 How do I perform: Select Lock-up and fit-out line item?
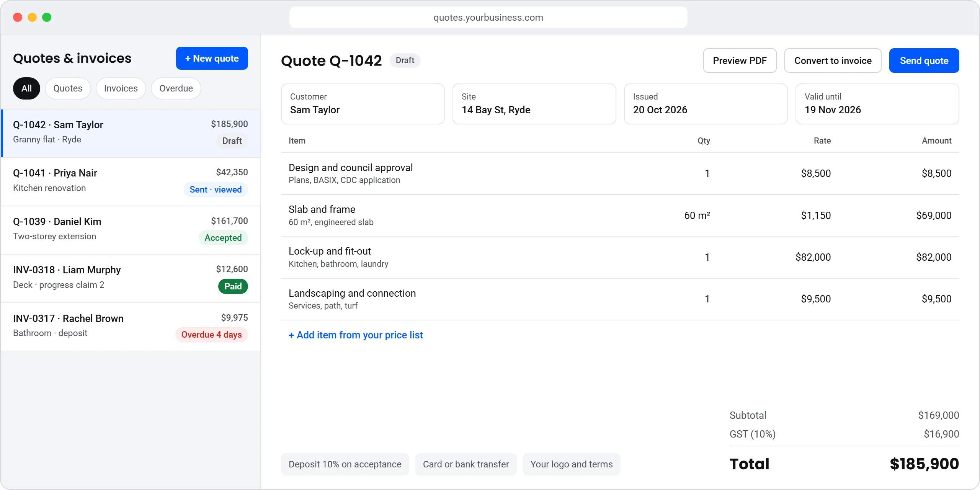tap(620, 257)
